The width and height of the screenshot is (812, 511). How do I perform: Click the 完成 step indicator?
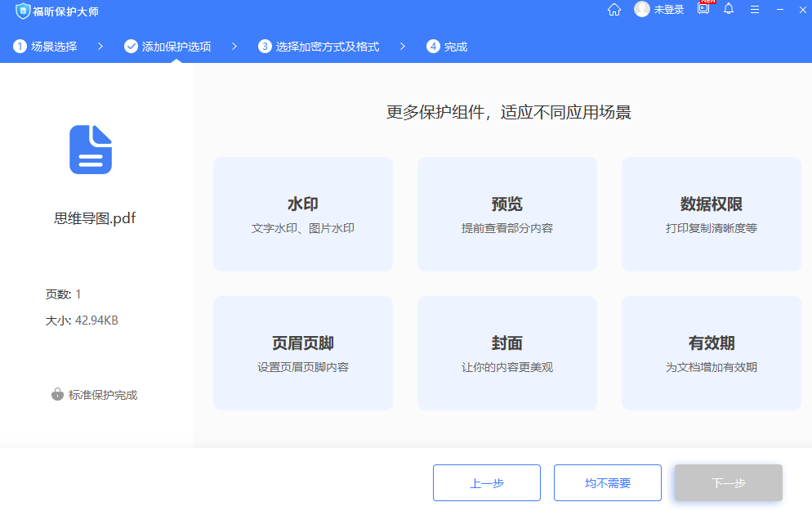[x=445, y=47]
